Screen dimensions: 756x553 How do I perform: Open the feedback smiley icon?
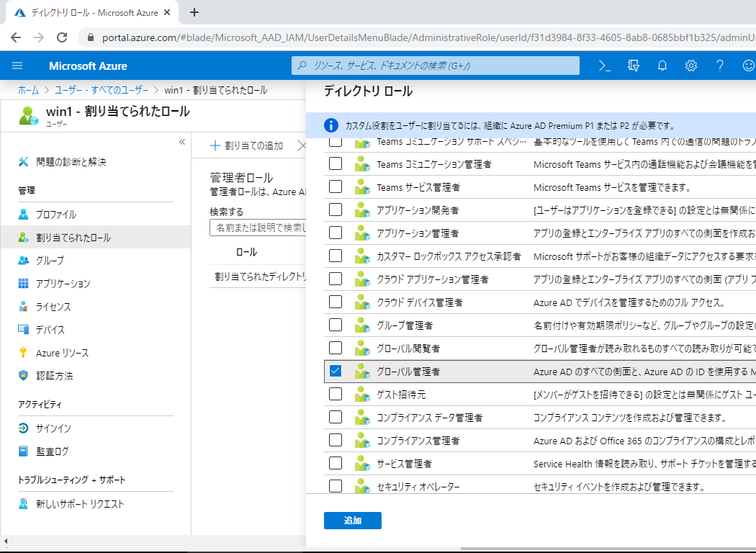coord(748,66)
